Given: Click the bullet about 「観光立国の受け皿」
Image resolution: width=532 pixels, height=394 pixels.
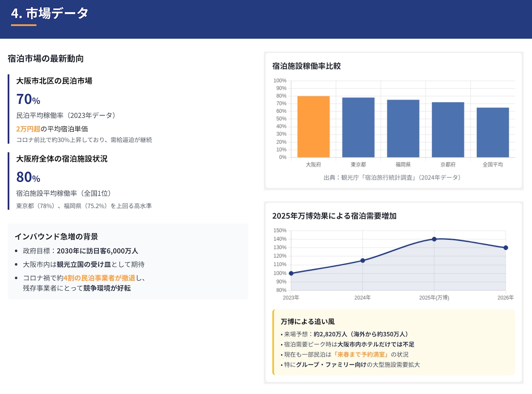Looking at the screenshot, I should [x=84, y=264].
